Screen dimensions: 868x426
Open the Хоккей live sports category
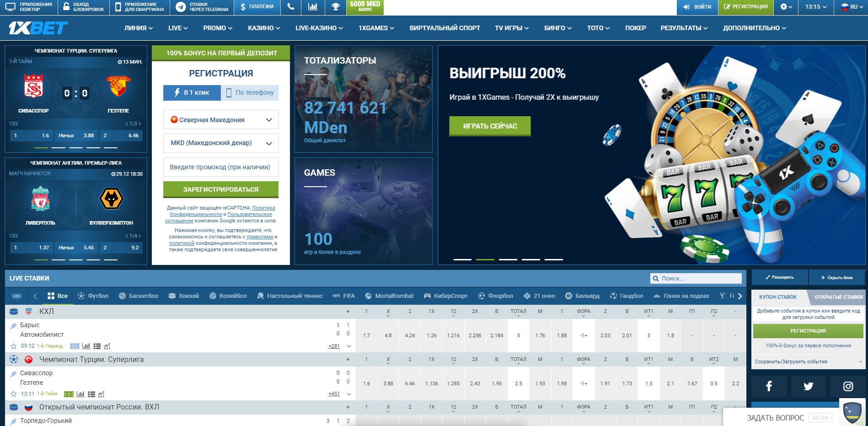[x=172, y=296]
